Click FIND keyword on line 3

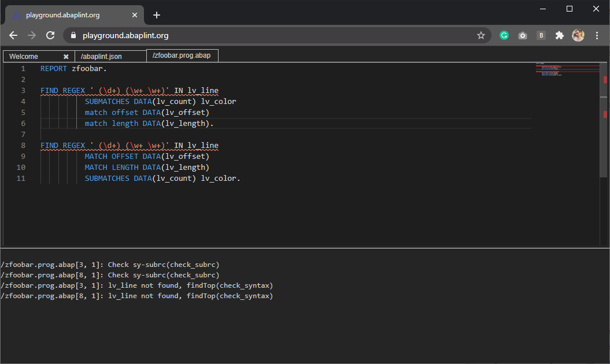pos(49,91)
